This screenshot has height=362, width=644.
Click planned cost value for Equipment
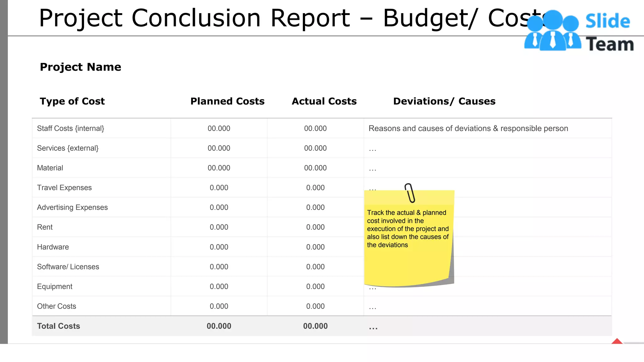(219, 287)
